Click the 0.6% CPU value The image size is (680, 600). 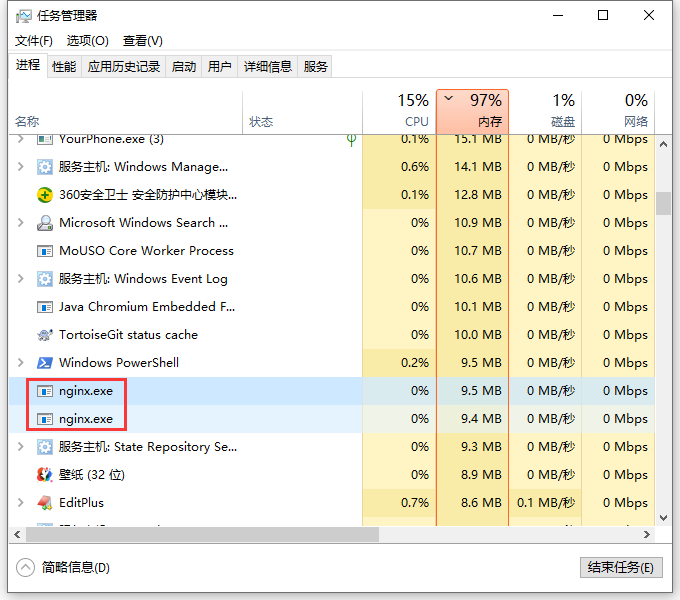[415, 167]
